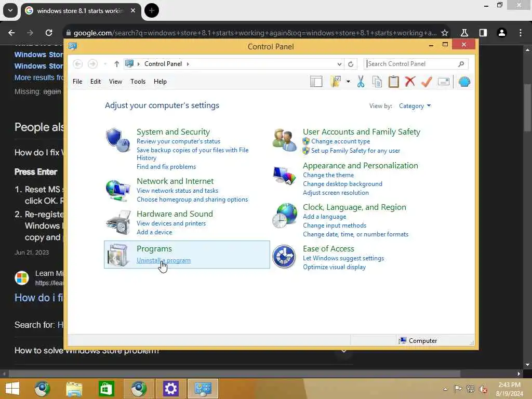Screen dimensions: 532x399
Task: Click the browser page vertical scrollbar
Action: [527, 107]
